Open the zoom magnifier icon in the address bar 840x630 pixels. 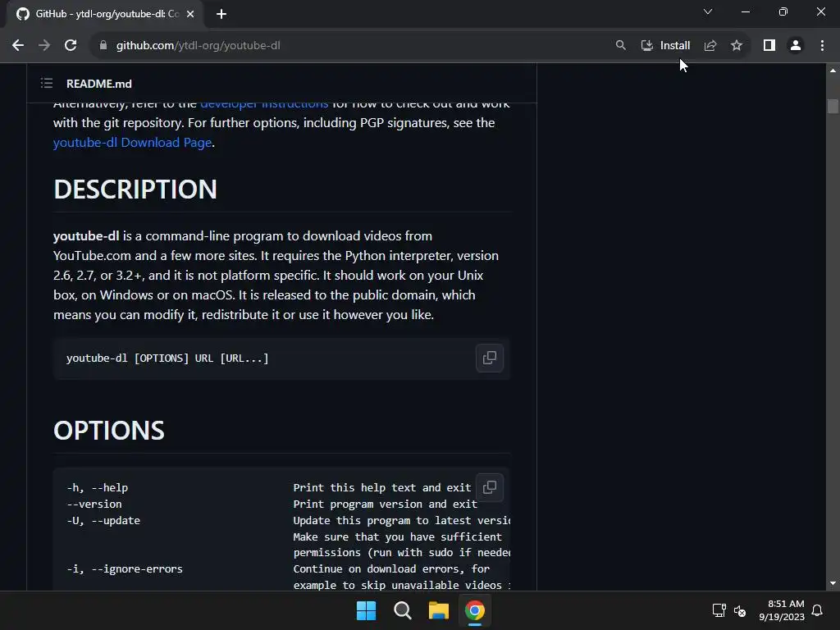coord(620,46)
